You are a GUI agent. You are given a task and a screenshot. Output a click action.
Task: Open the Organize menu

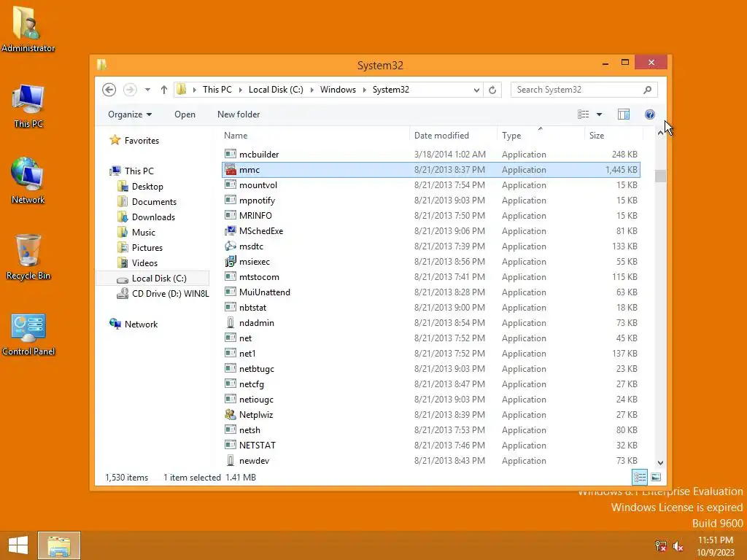click(x=130, y=114)
